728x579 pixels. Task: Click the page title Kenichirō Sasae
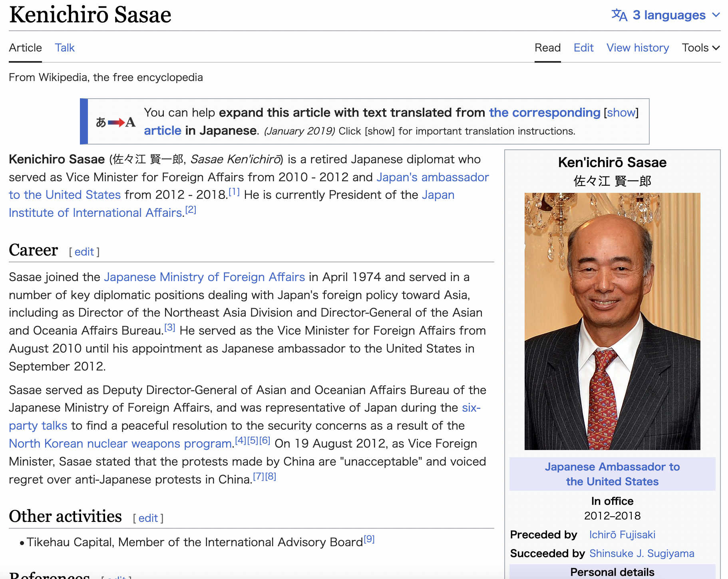90,15
